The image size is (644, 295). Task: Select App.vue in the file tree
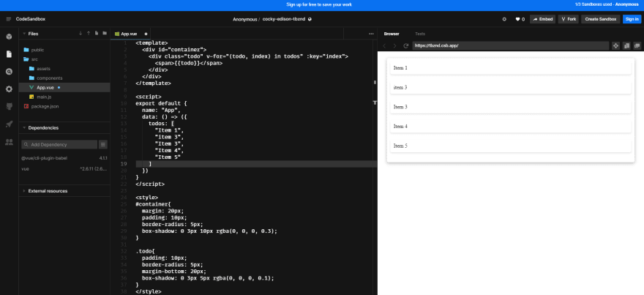click(x=64, y=88)
